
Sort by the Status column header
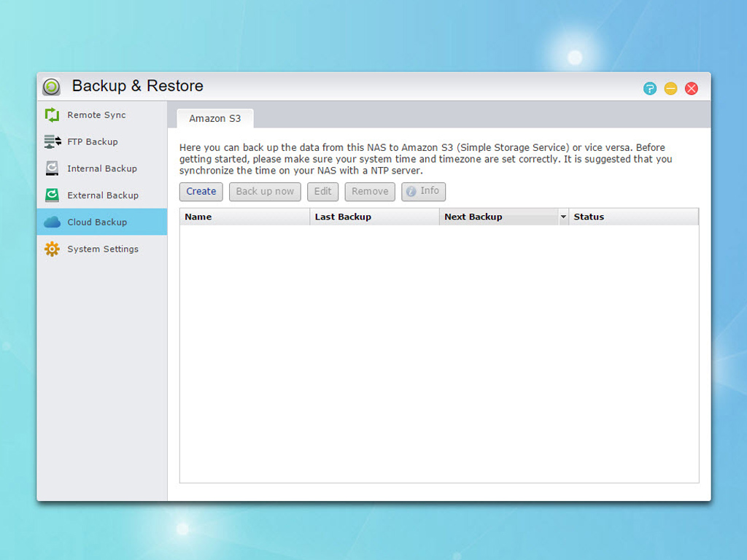tap(634, 217)
